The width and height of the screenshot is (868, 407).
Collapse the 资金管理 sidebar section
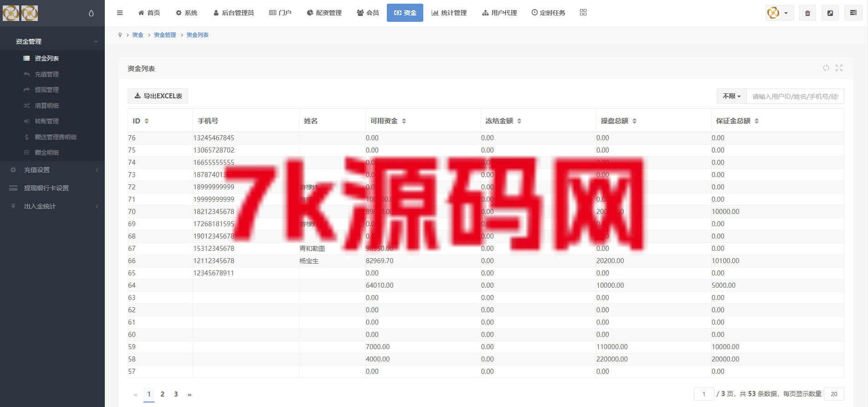pos(52,41)
